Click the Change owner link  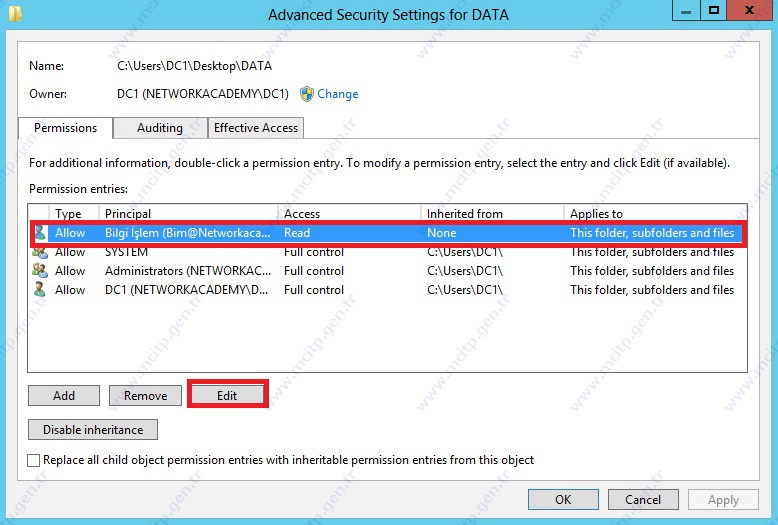tap(337, 94)
